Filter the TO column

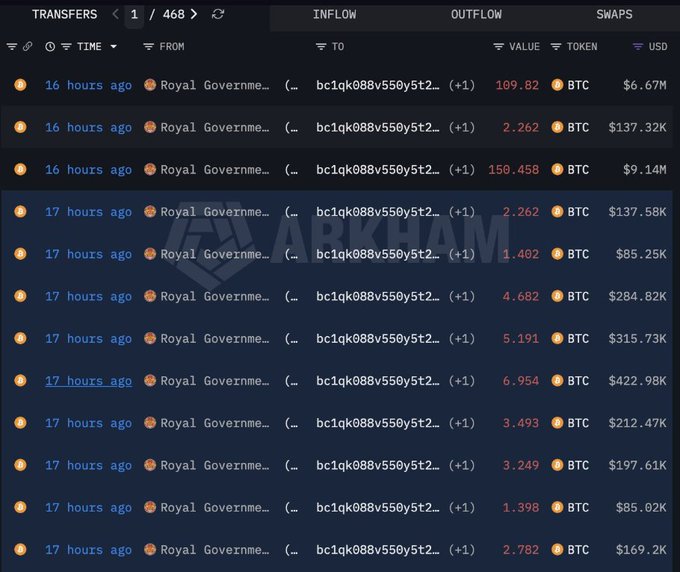click(x=321, y=46)
